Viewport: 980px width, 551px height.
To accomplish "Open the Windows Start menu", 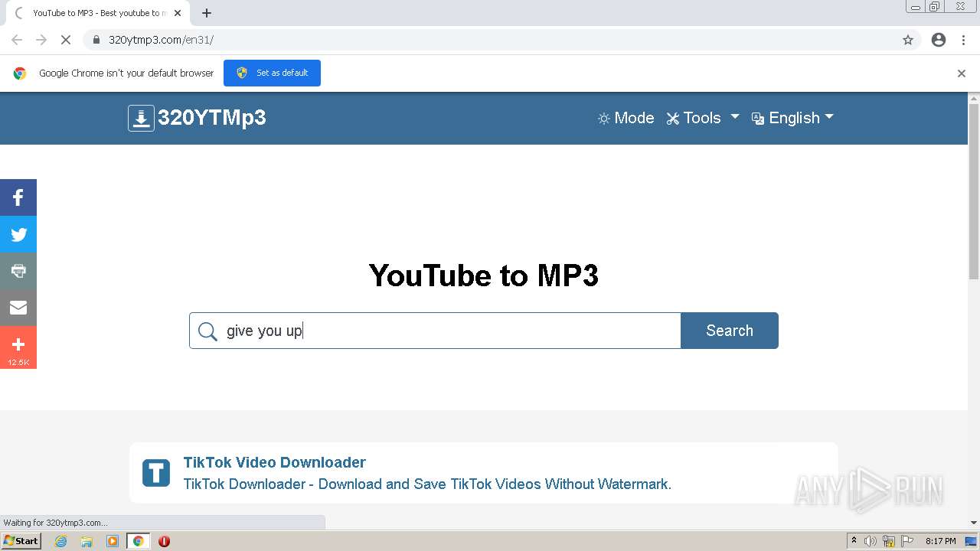I will tap(21, 541).
